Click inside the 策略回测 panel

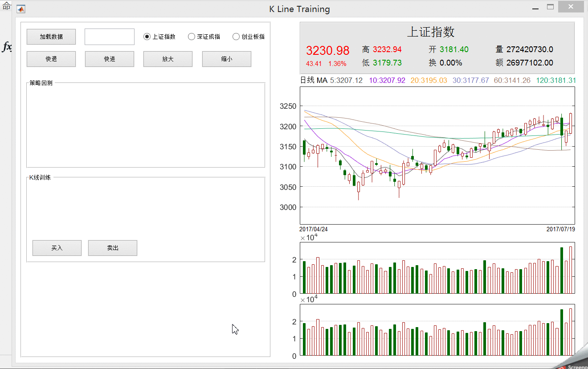pos(146,125)
